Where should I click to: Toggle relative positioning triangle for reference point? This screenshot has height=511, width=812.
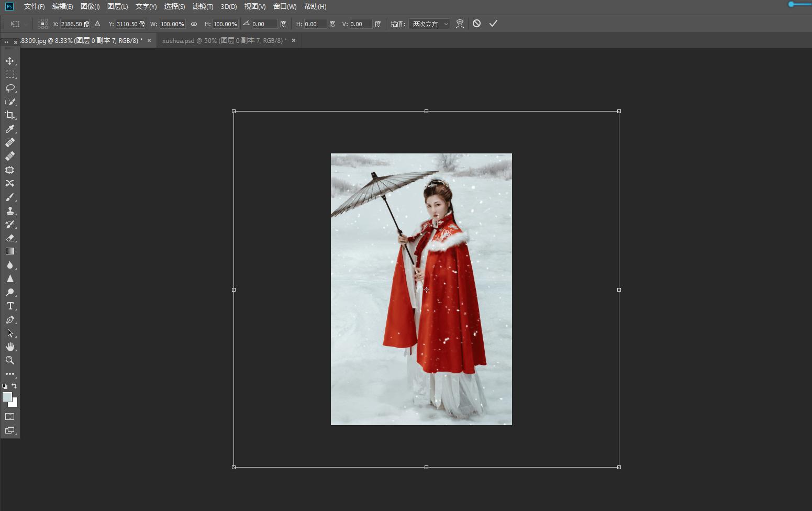97,24
